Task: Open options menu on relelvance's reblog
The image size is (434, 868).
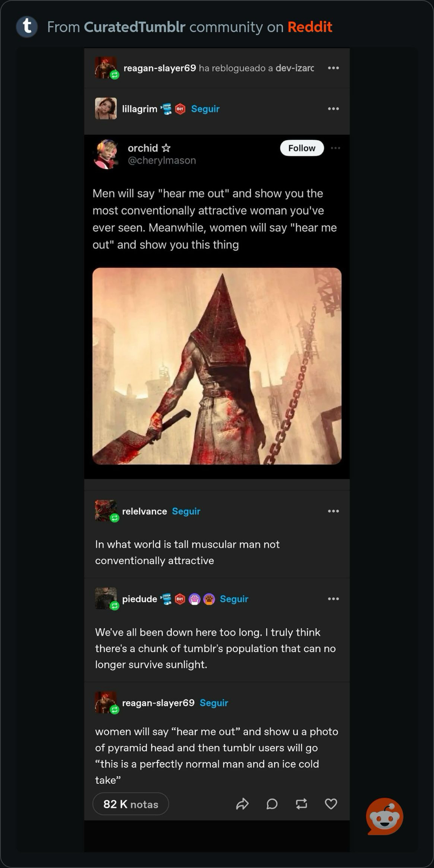Action: 333,511
